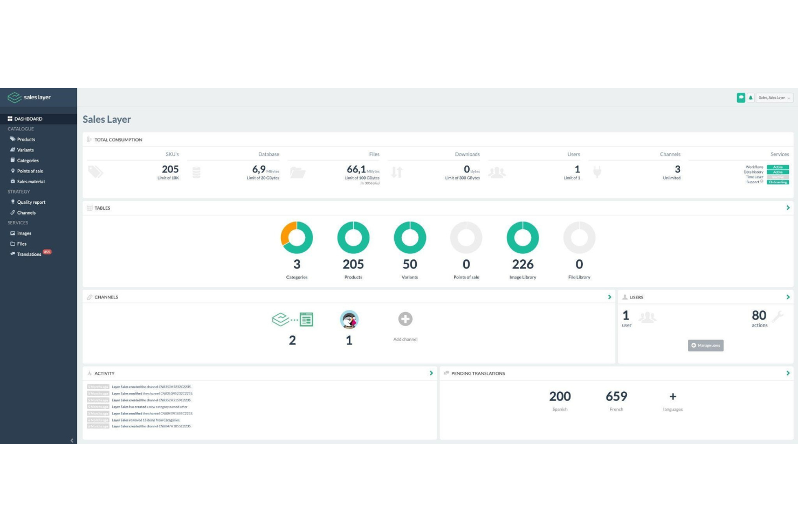This screenshot has height=532, width=798.
Task: Click the Total Consumption header icon
Action: [90, 140]
